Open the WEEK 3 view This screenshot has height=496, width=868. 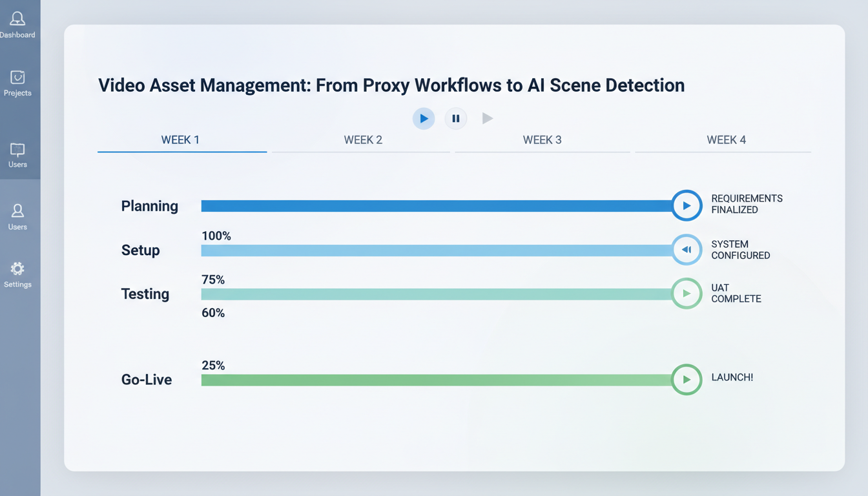click(542, 139)
